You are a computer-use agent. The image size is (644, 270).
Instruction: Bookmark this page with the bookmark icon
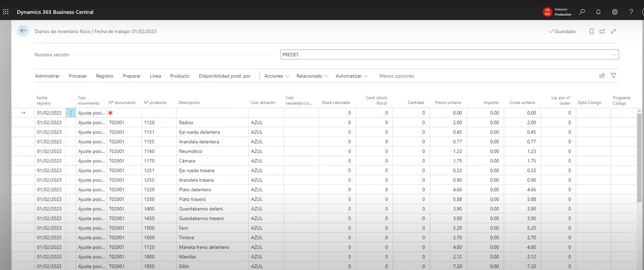[591, 31]
